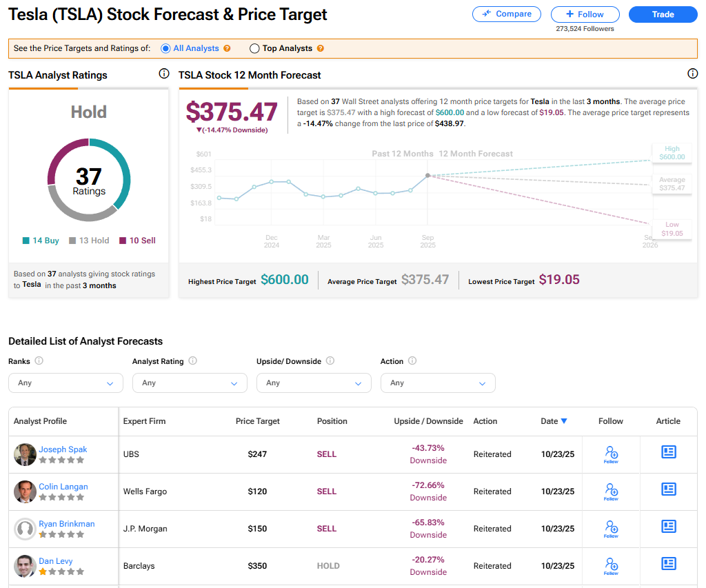Open the Action filter dropdown

[438, 383]
